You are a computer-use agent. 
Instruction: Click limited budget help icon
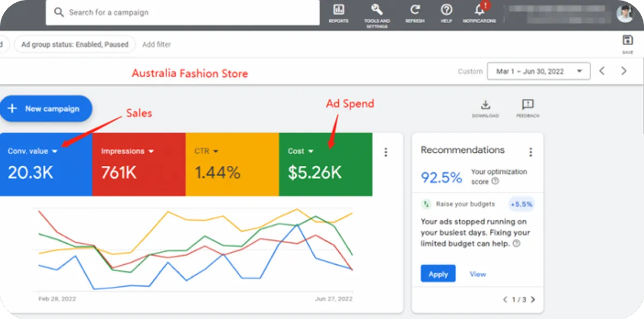[x=516, y=243]
